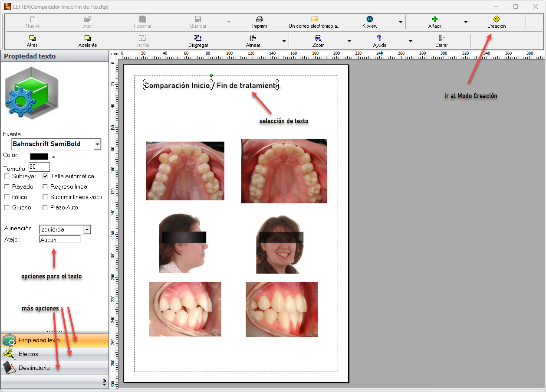Click the Imprimir printer icon
The image size is (546, 392).
260,20
